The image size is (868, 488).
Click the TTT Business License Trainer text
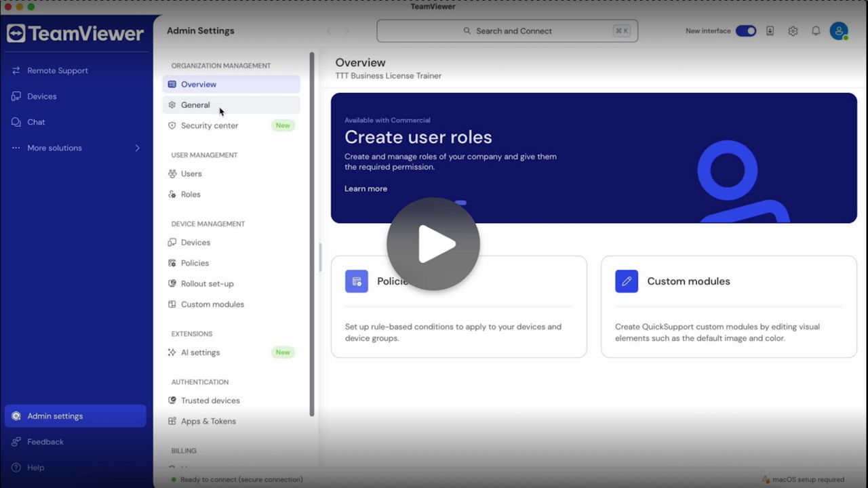point(389,76)
